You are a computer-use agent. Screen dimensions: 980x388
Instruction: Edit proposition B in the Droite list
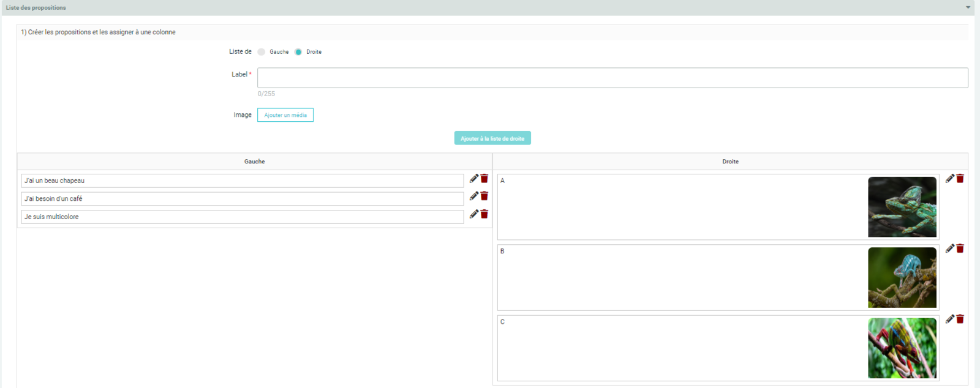(x=950, y=248)
